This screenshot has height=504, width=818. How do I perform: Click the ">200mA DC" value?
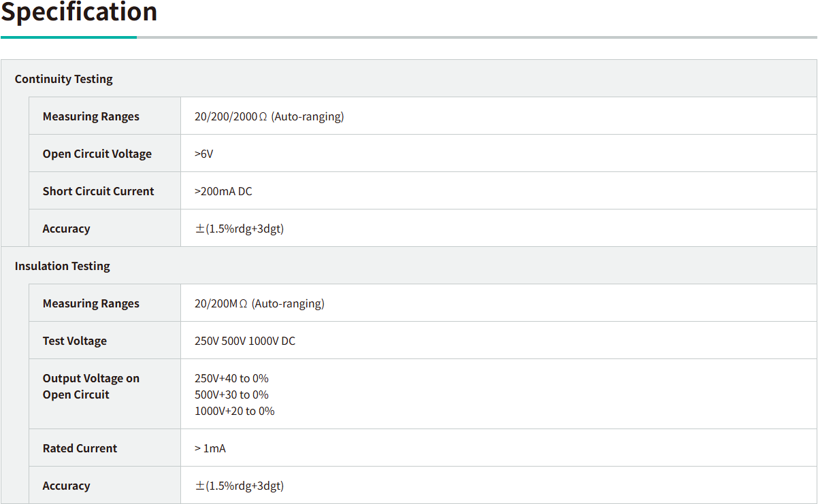pos(223,191)
